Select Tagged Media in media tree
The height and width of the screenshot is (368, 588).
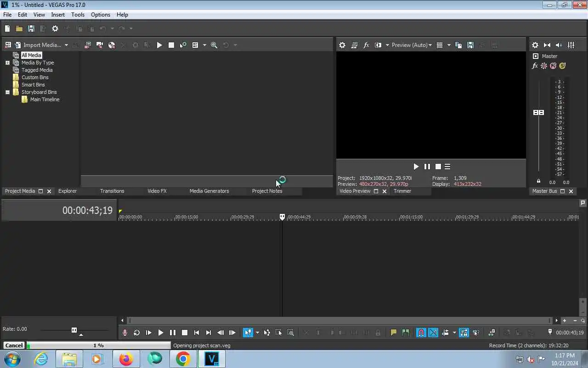pyautogui.click(x=37, y=70)
